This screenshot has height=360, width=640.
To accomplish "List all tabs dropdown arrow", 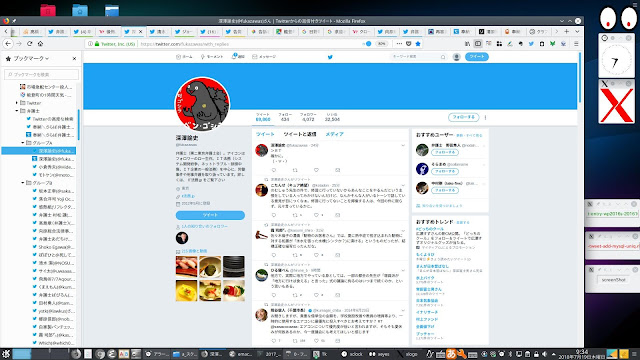I will click(x=577, y=31).
